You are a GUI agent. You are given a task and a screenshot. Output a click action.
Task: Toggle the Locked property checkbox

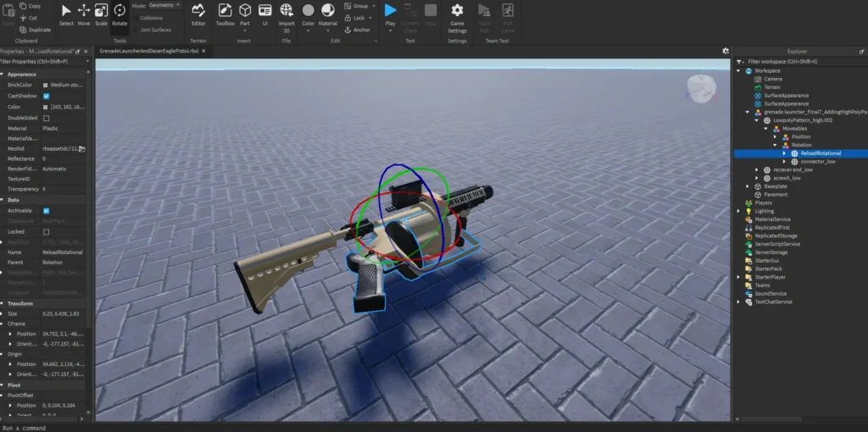tap(46, 231)
